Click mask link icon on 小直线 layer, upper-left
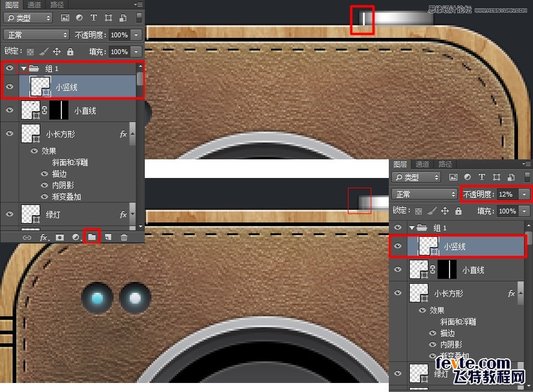533x392 pixels. pos(44,110)
